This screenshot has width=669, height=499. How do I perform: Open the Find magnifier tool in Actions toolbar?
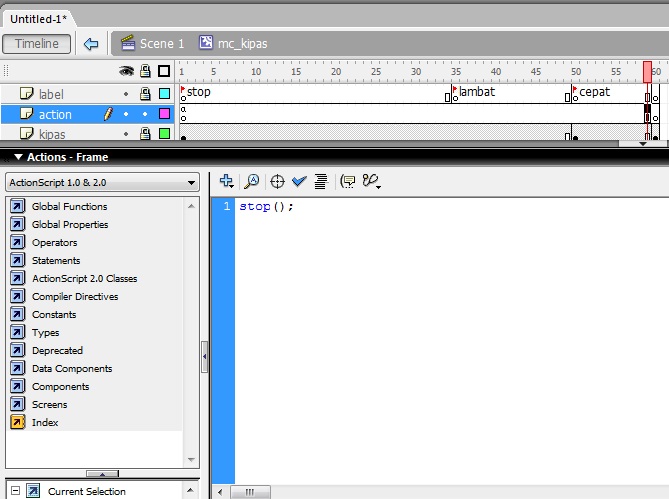point(252,181)
